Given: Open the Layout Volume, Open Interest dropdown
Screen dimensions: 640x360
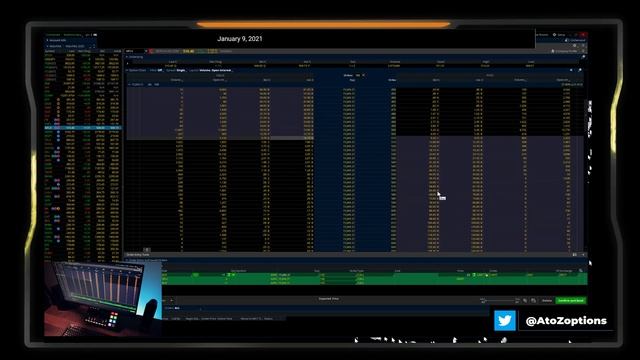Looking at the screenshot, I should click(211, 70).
